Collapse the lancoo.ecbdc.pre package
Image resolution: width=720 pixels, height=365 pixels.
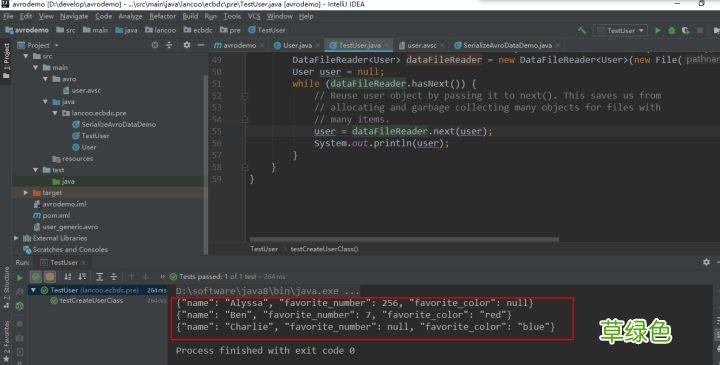click(55, 113)
